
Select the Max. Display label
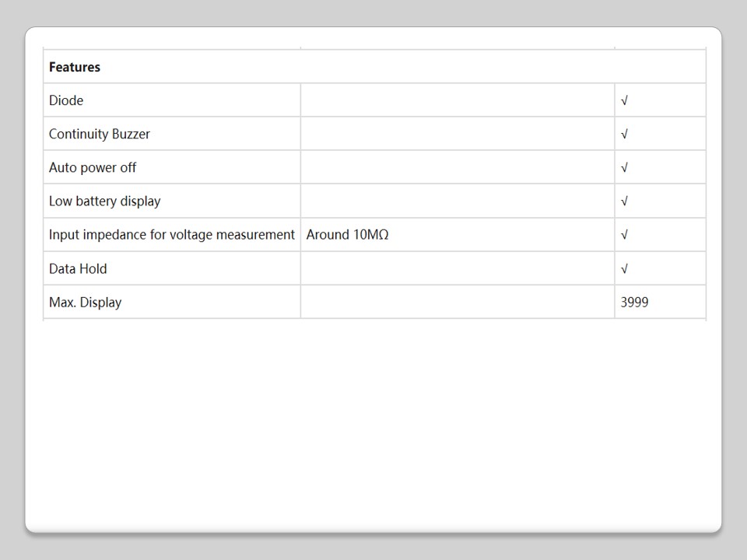point(85,302)
